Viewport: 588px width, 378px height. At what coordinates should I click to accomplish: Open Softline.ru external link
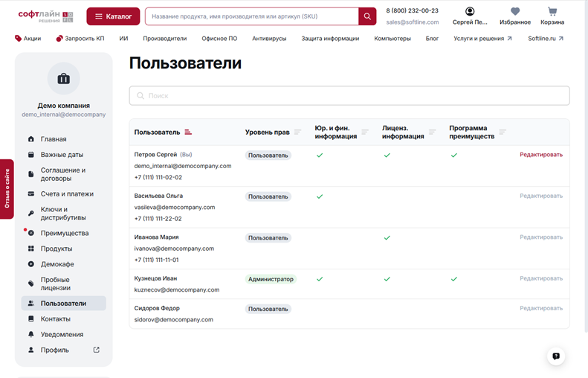coord(546,38)
